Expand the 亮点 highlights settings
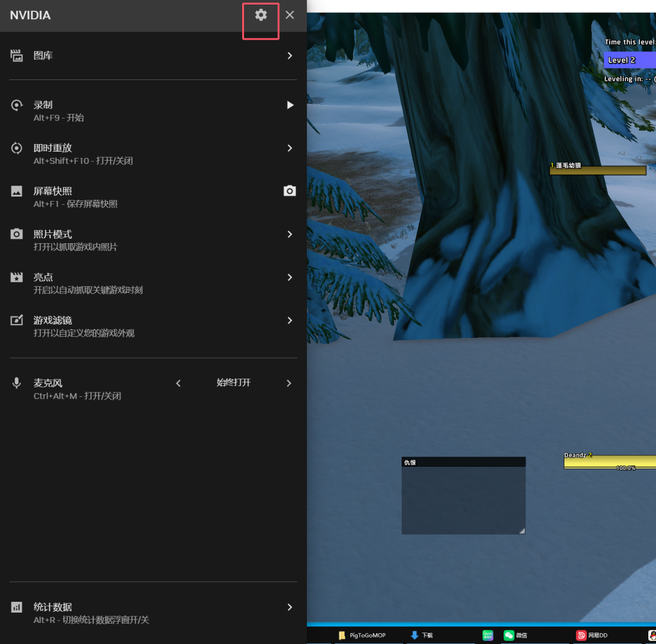 (x=290, y=277)
